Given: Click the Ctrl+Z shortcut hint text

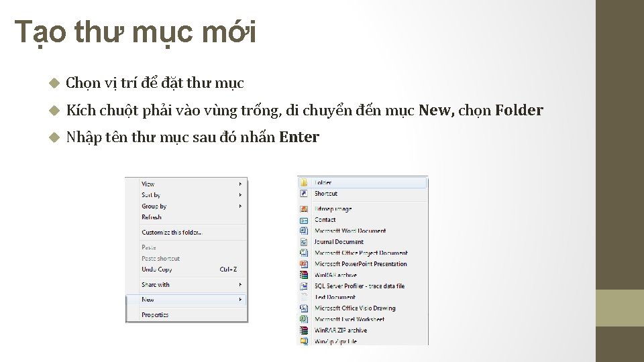Looking at the screenshot, I should pos(228,269).
